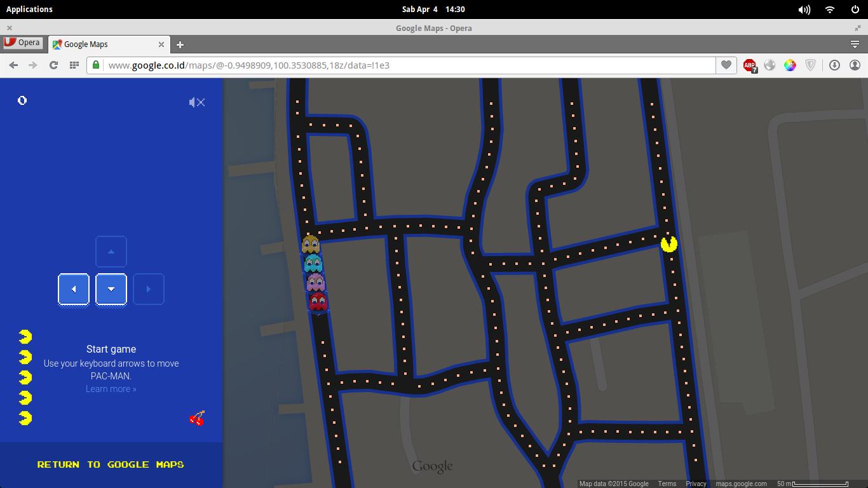Open the tab menu dropdown icon

pyautogui.click(x=855, y=44)
